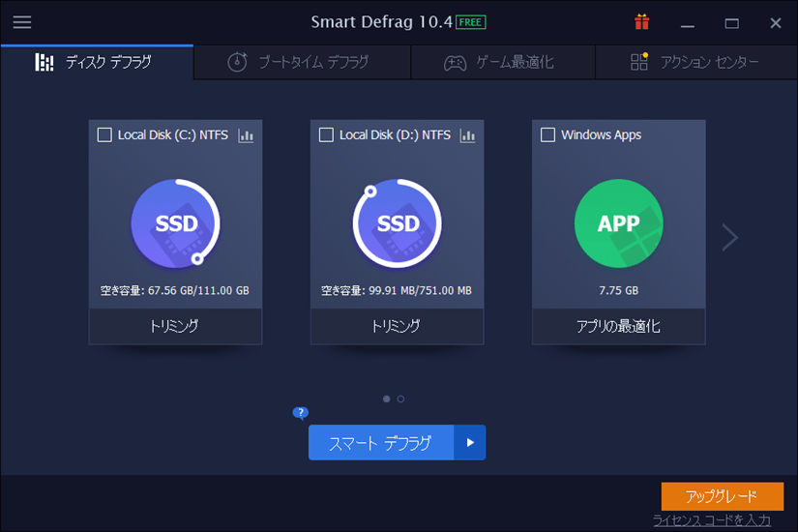Screen dimensions: 798x532
Task: Switch to the ブートタイム デフラグ tab
Action: pyautogui.click(x=303, y=62)
